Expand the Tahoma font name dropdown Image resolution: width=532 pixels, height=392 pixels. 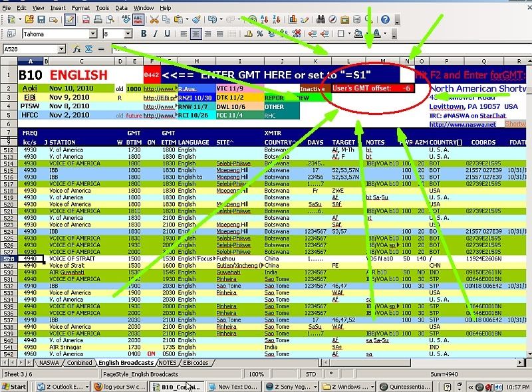pos(93,34)
